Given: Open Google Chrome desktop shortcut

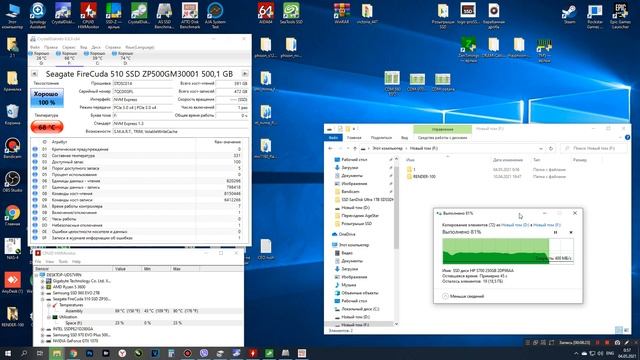Looking at the screenshot, I should (x=12, y=215).
